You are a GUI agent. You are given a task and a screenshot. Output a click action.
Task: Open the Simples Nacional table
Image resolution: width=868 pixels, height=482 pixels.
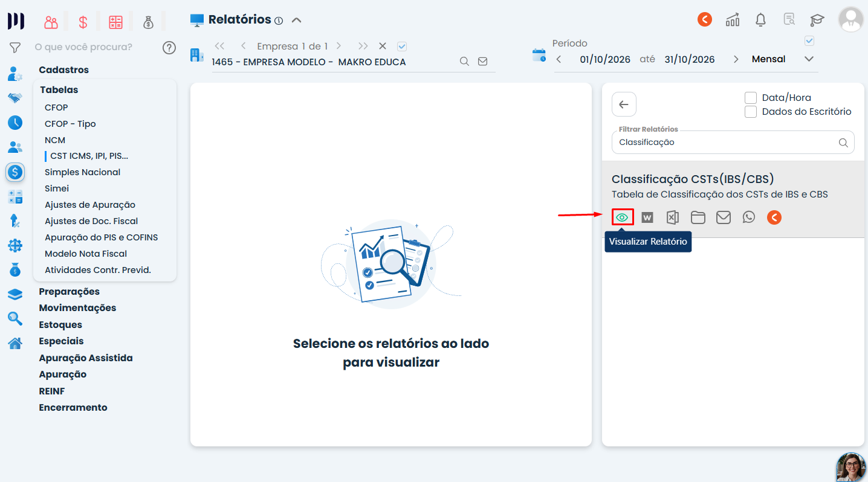82,172
